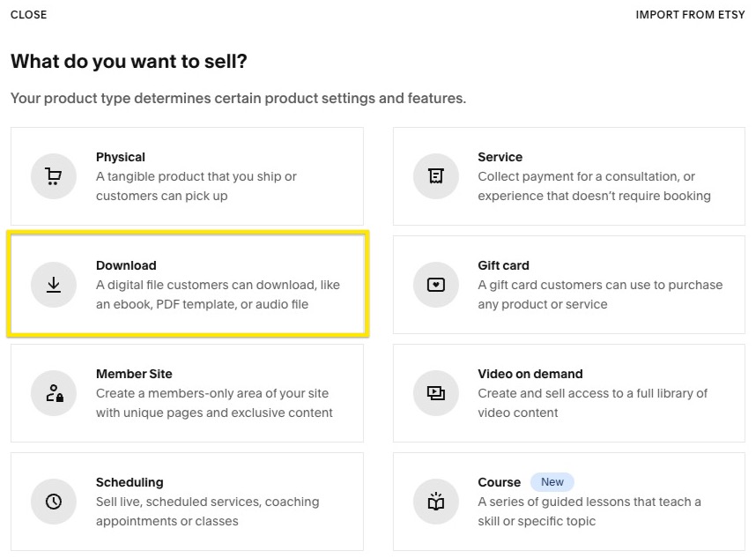The image size is (756, 558).
Task: Choose the Physical product type
Action: point(185,176)
